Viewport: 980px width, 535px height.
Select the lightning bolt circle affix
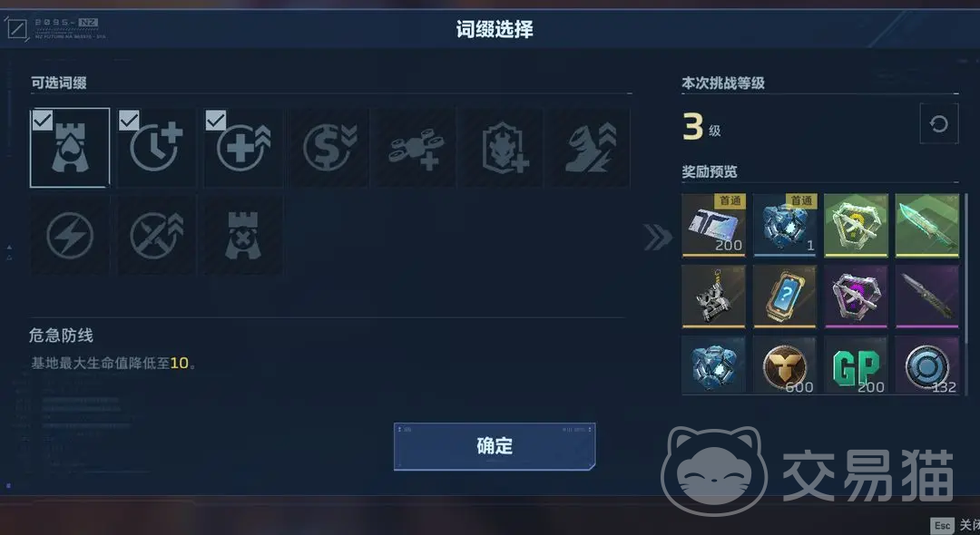click(70, 236)
